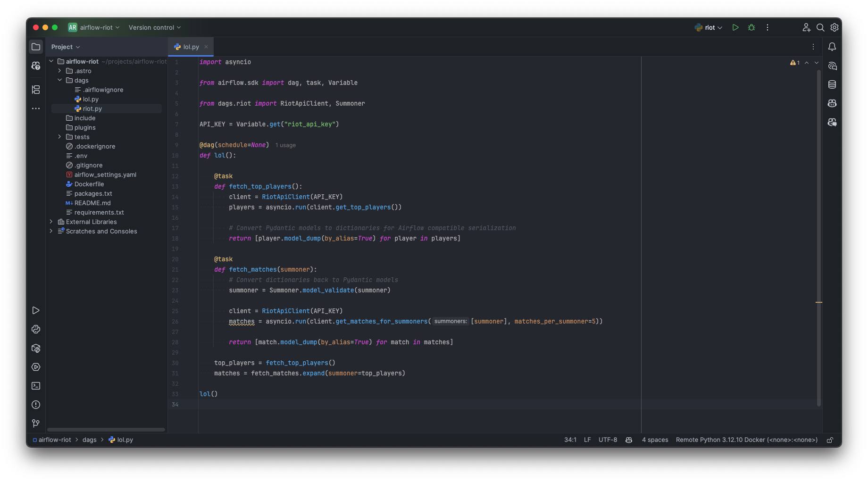Open the Notifications bell panel
868x482 pixels.
832,47
